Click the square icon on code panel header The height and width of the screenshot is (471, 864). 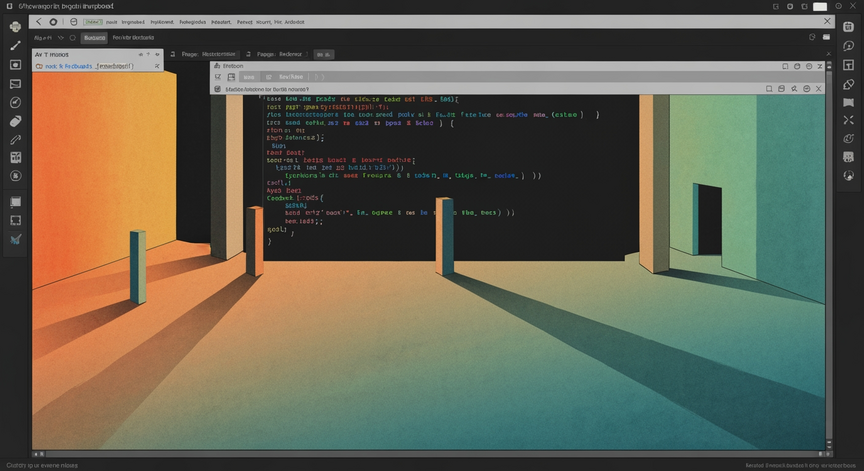[769, 89]
